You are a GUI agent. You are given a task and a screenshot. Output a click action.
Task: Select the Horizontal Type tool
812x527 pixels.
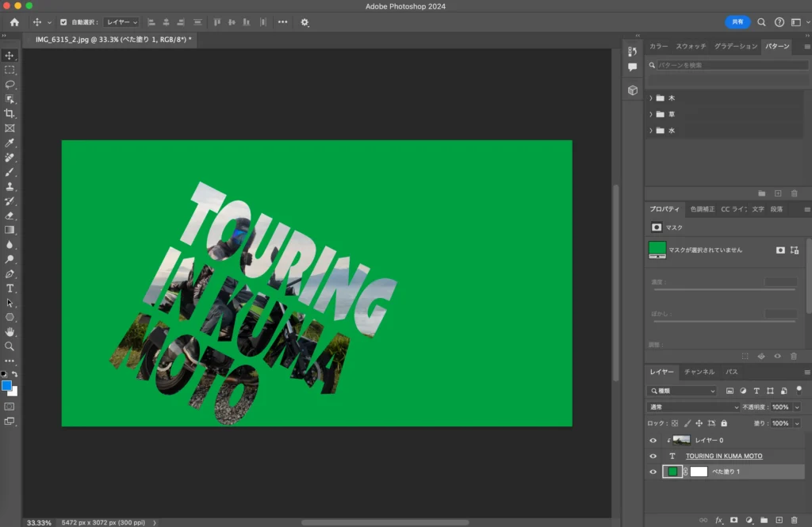coord(10,288)
